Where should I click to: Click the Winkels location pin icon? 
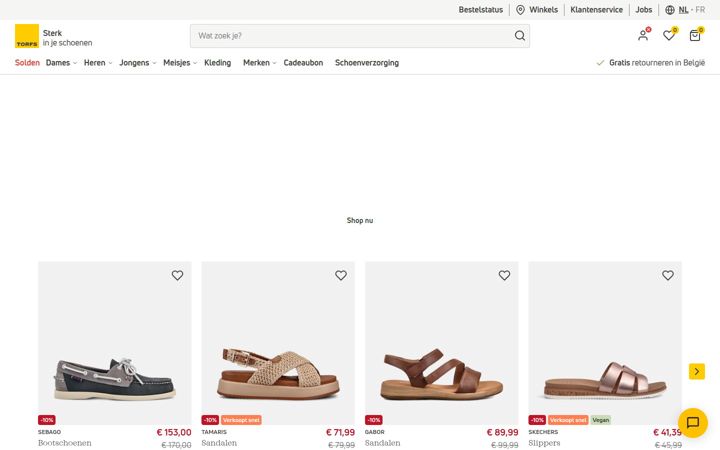pyautogui.click(x=520, y=10)
